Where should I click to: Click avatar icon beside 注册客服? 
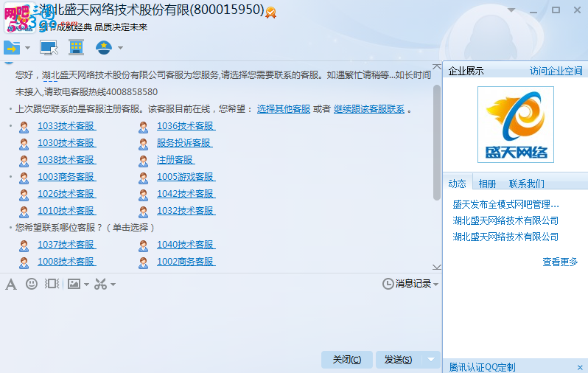coord(143,161)
